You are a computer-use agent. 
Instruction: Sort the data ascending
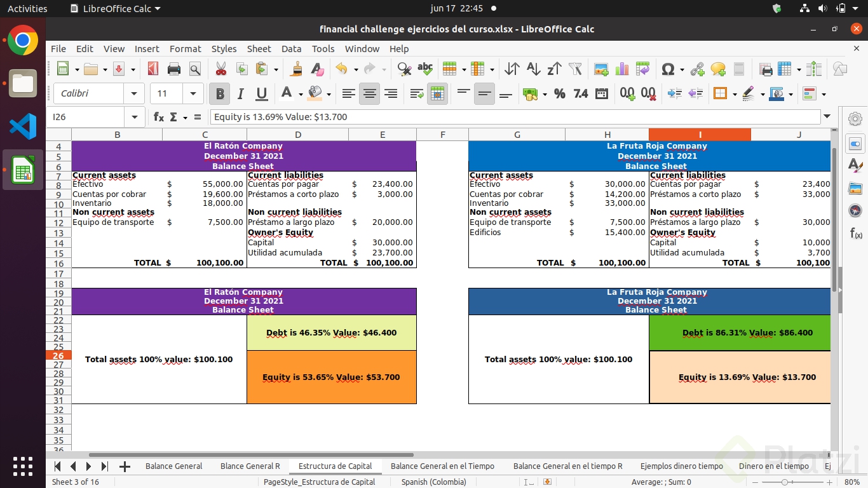click(534, 69)
